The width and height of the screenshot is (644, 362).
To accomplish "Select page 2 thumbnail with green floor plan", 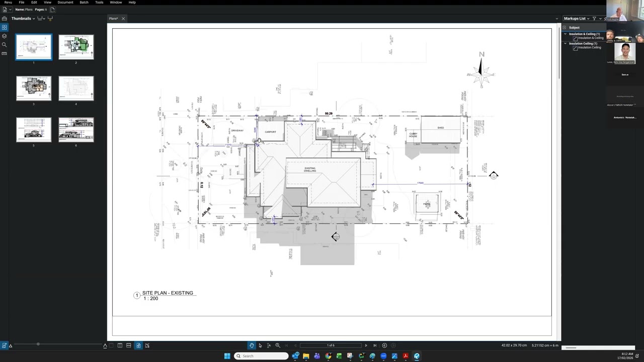I will [76, 47].
